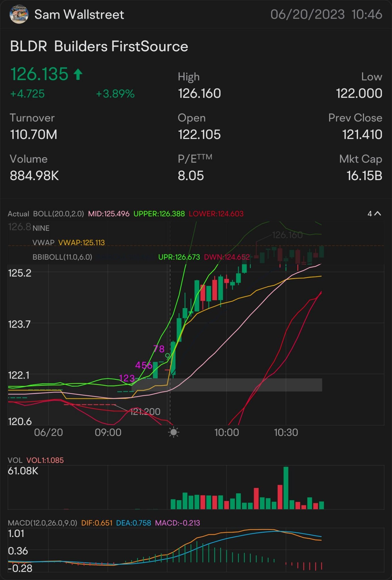392x580 pixels.
Task: Select the 06/20/2023 10:46 timestamp
Action: coord(326,14)
